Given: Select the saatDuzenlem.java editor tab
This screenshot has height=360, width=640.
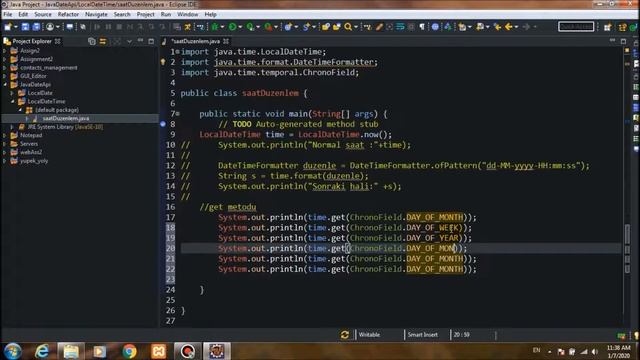Looking at the screenshot, I should (196, 41).
